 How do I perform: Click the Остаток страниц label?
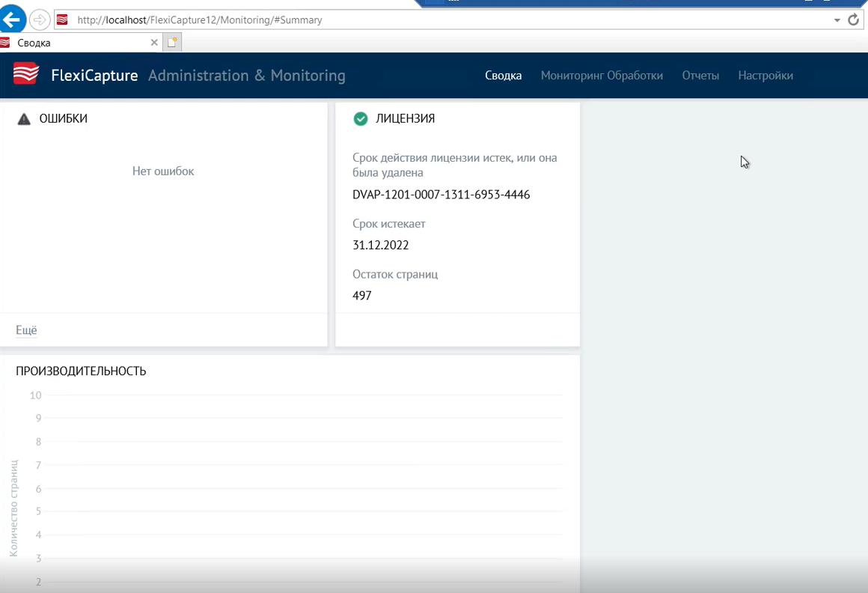(395, 274)
